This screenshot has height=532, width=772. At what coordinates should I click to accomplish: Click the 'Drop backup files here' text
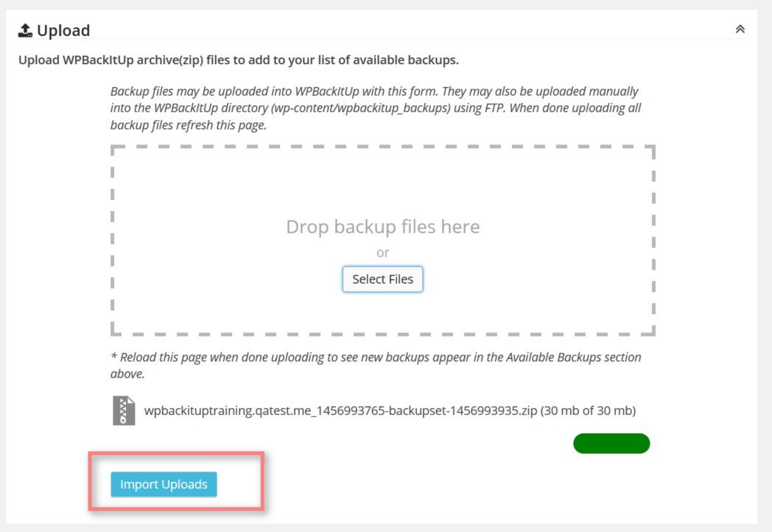tap(382, 227)
